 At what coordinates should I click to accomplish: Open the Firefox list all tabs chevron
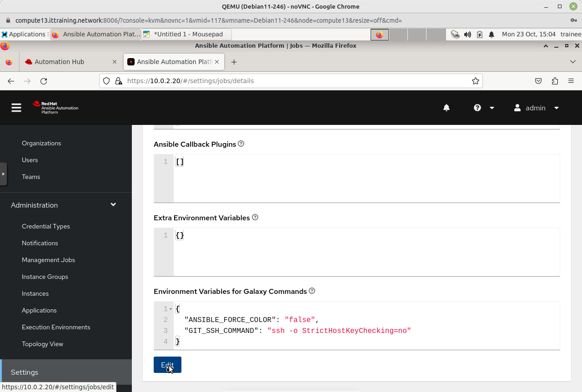click(572, 62)
